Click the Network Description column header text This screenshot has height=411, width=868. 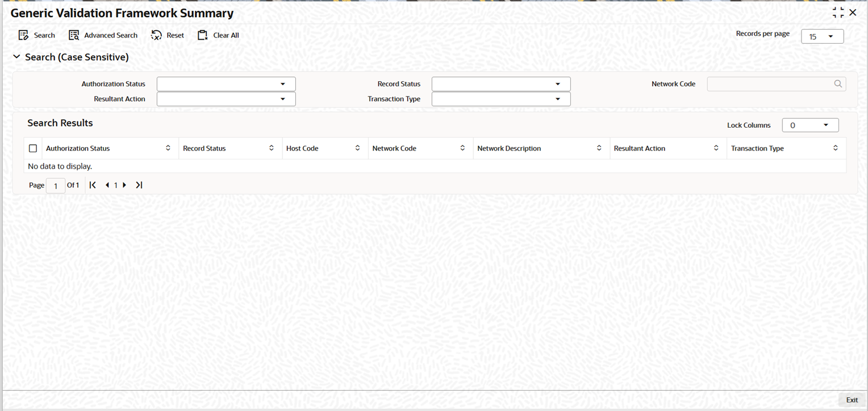(509, 148)
